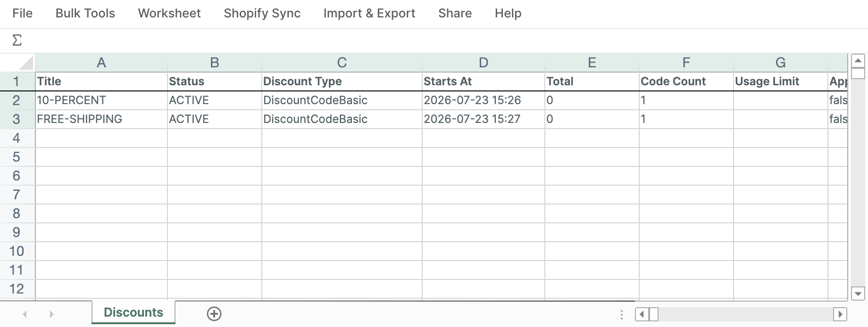Select row 12 header
This screenshot has height=327, width=868.
(x=17, y=289)
